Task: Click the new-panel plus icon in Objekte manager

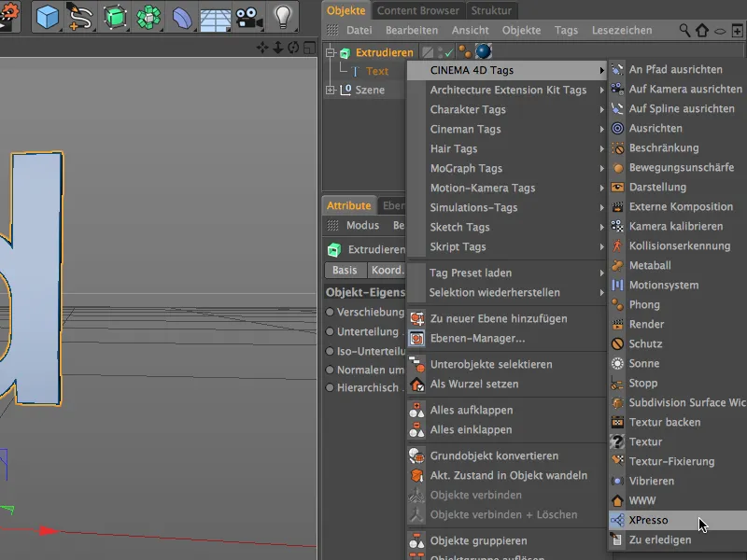Action: coord(737,31)
